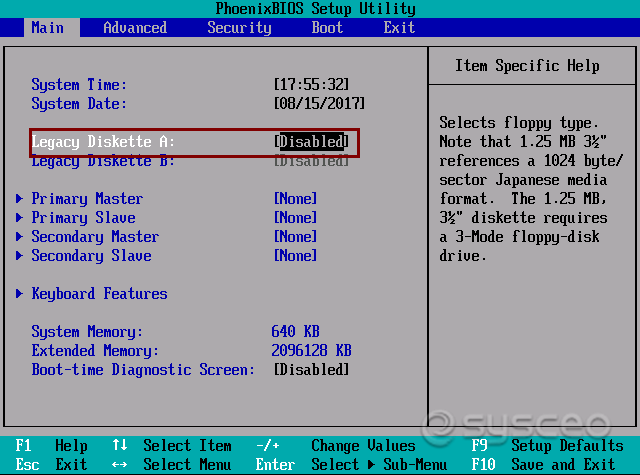This screenshot has height=475, width=640.
Task: Go to the Boot tab
Action: 327,28
